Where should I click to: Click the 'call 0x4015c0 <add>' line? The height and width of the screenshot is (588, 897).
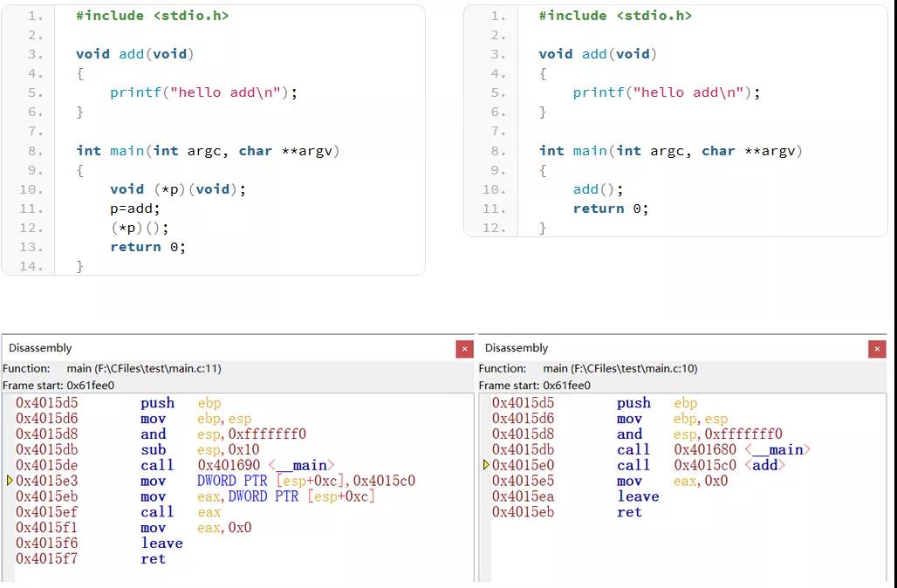[x=701, y=466]
